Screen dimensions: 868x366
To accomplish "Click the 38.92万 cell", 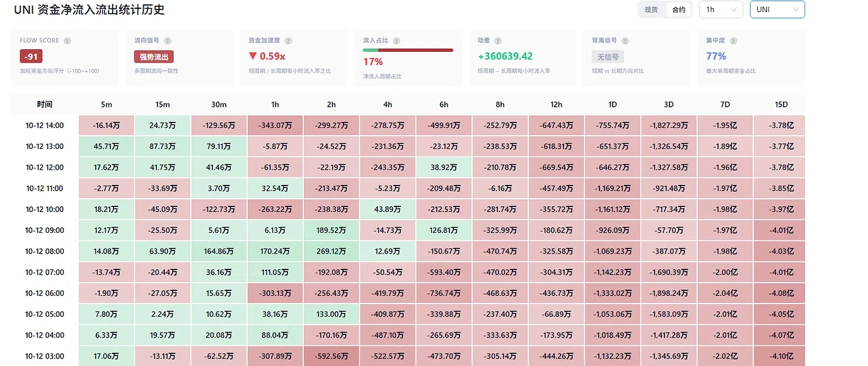I will [x=444, y=167].
